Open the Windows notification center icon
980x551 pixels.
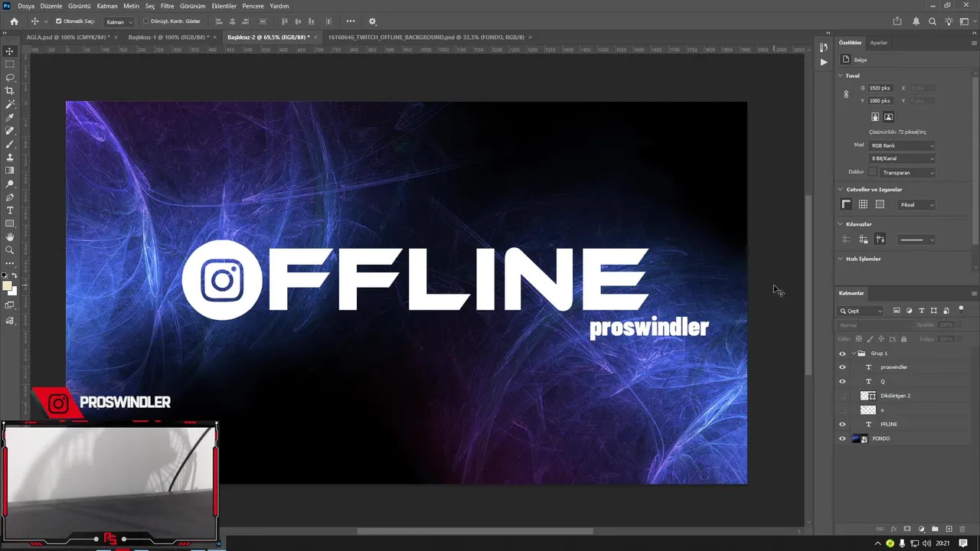click(x=964, y=543)
